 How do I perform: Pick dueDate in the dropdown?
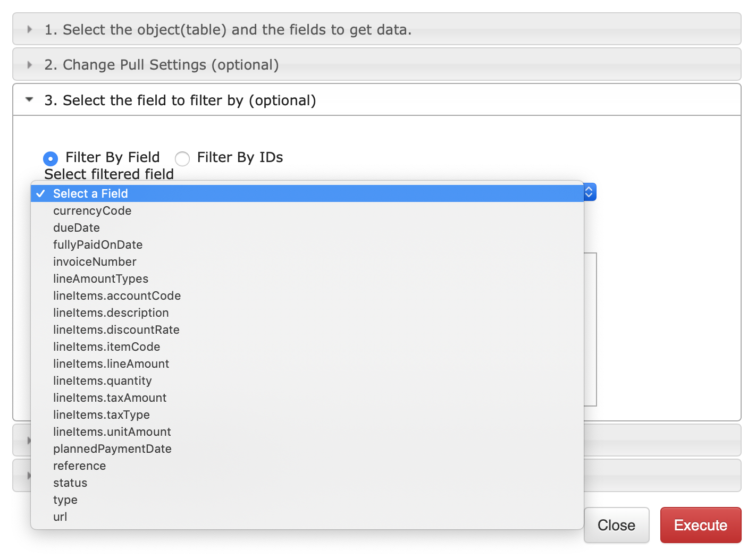coord(77,227)
